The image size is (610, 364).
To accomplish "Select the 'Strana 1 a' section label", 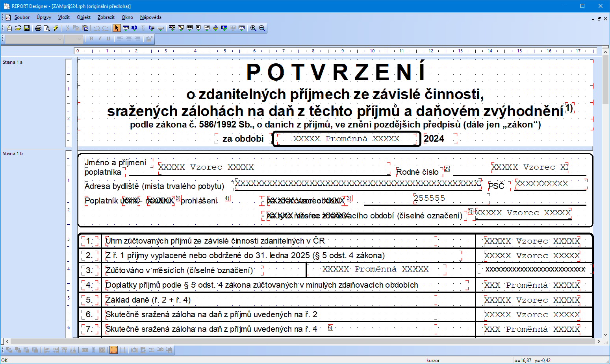I will [13, 62].
